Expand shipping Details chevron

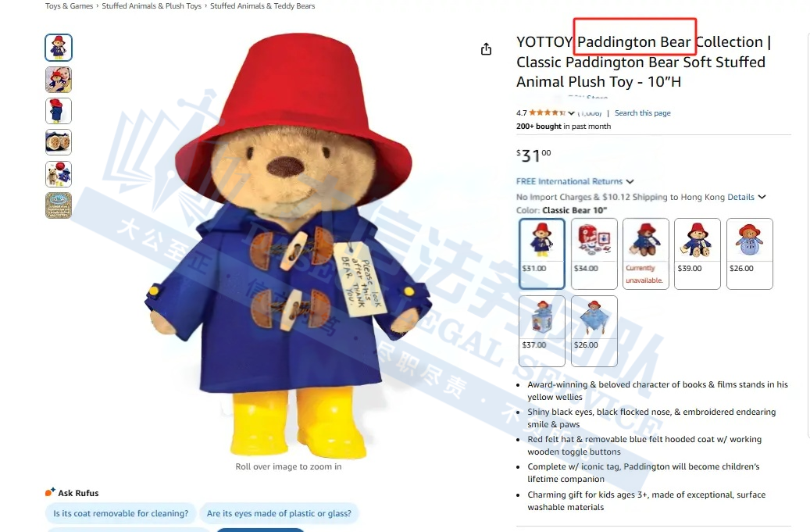click(762, 197)
